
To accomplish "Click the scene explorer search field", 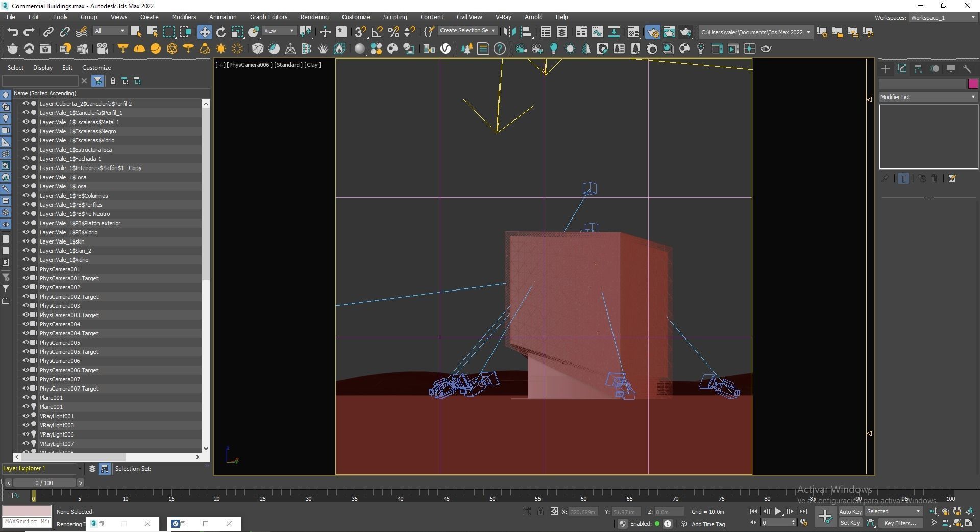I will tap(40, 81).
